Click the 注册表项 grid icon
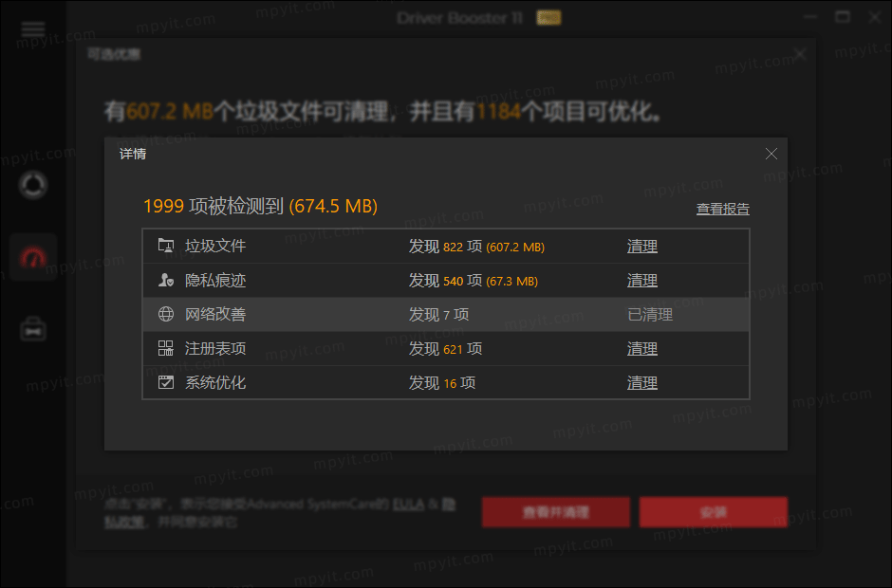Screen dimensions: 892x588 (165, 348)
